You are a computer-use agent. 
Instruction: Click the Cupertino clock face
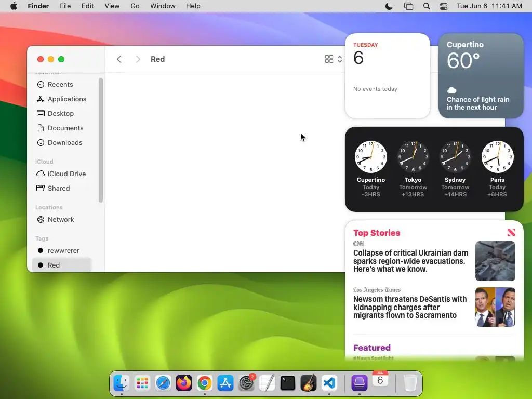click(371, 157)
